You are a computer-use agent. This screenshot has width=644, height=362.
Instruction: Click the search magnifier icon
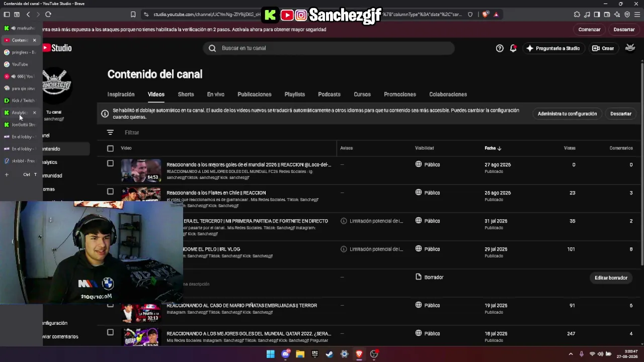[212, 48]
